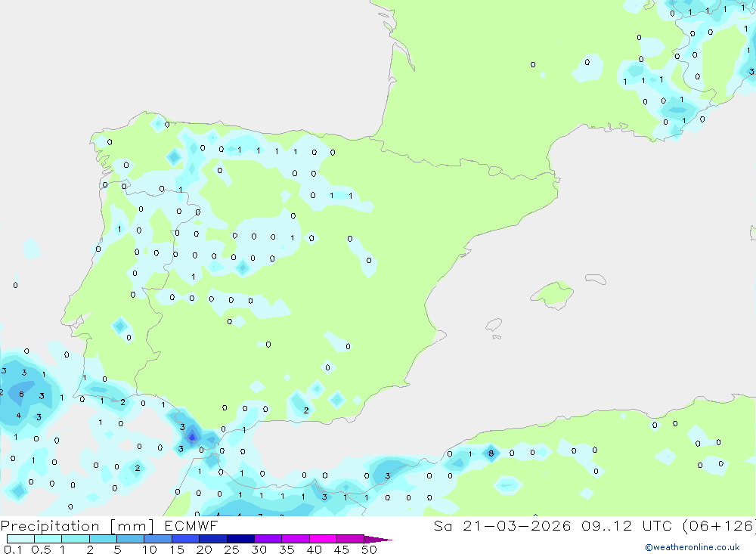This screenshot has width=756, height=554.
Task: Click the Ibiza island on the map
Action: pos(494,325)
